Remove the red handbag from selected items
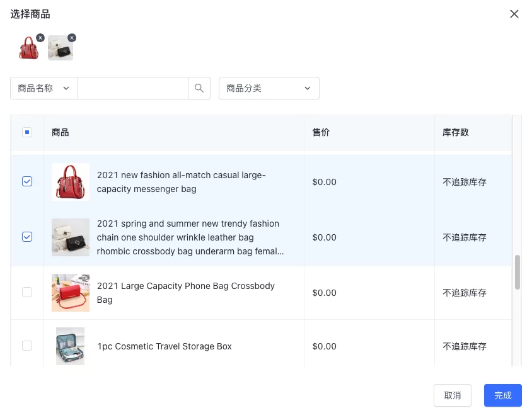The width and height of the screenshot is (532, 413). (x=40, y=38)
